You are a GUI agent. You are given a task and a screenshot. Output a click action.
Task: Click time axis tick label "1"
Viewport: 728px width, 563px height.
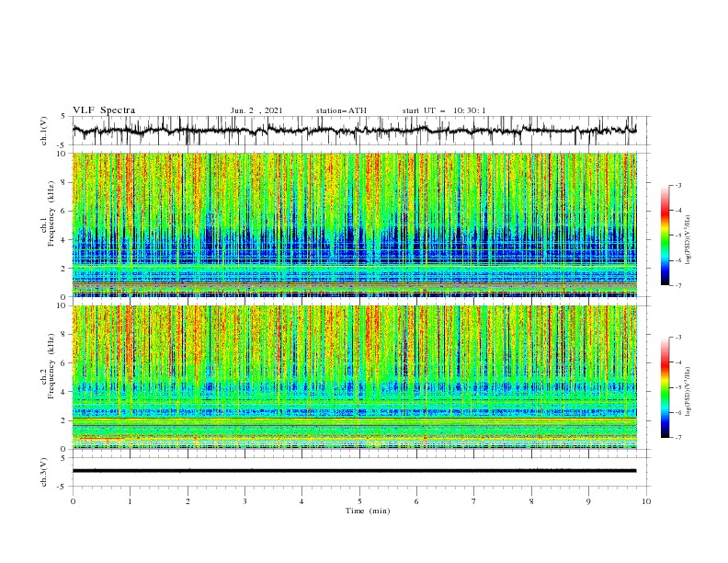tap(131, 501)
